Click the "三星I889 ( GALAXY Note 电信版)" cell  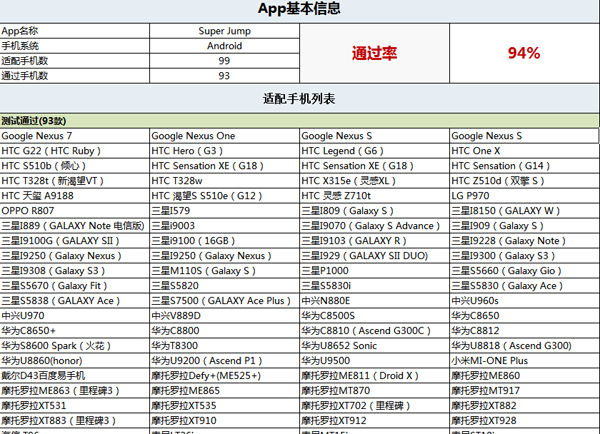[x=75, y=226]
